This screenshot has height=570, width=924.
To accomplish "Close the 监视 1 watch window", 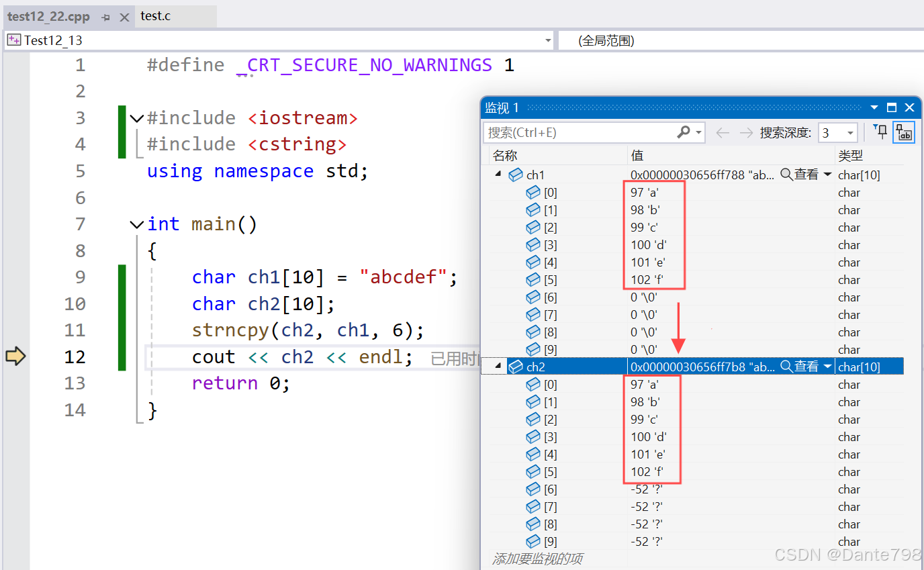I will tap(909, 107).
